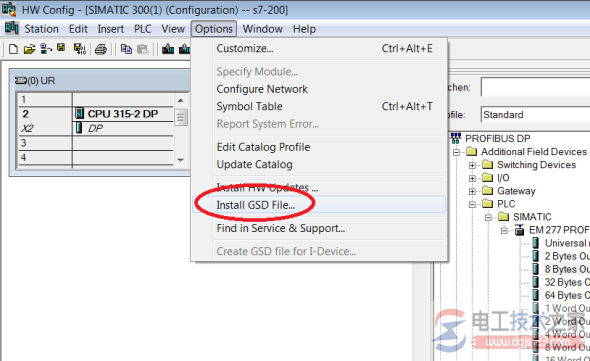Collapse the PLC catalog node
The height and width of the screenshot is (361, 590).
pos(472,204)
